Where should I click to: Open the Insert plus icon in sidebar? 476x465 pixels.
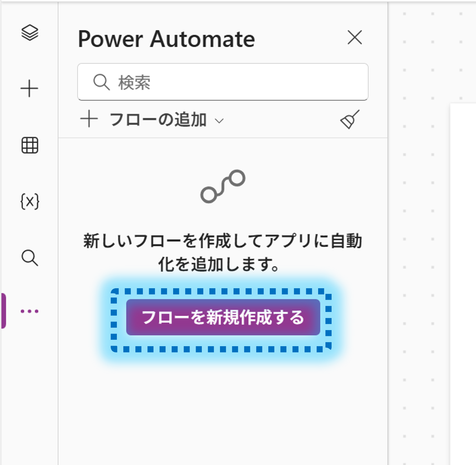click(29, 88)
